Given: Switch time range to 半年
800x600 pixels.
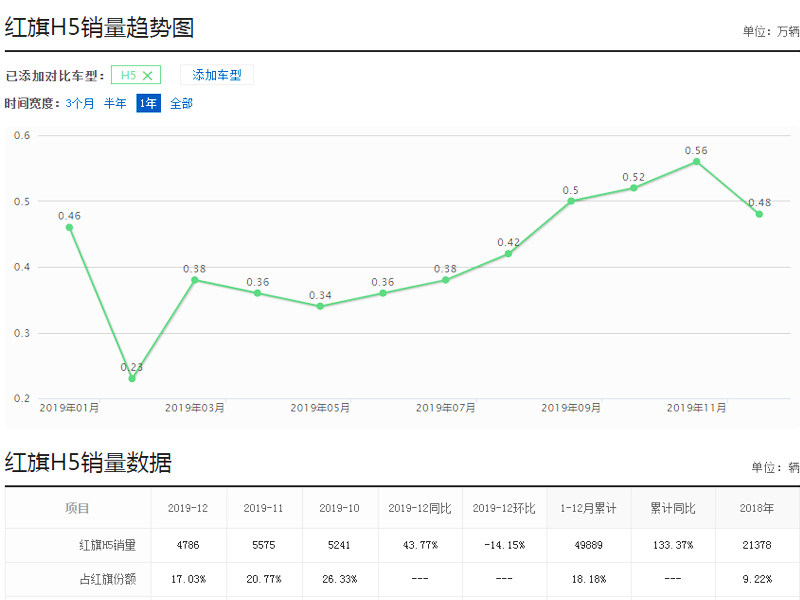Looking at the screenshot, I should coord(115,103).
